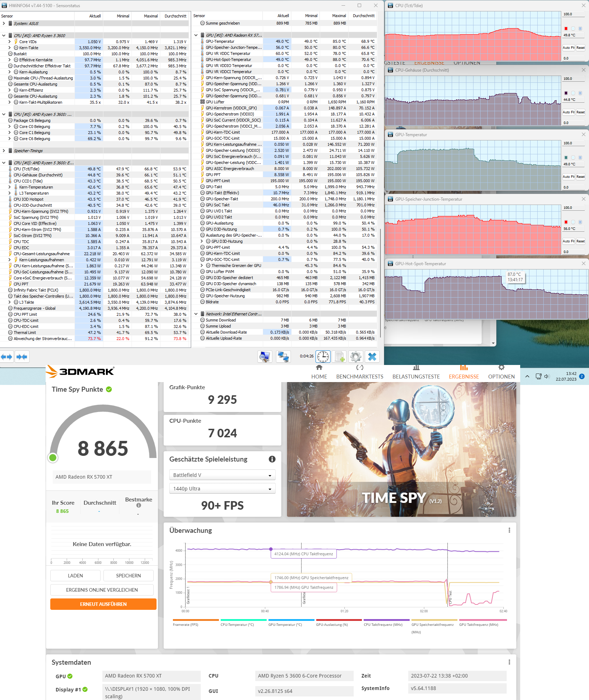Click the LADEN button
Screen dimensions: 589x700
coord(75,576)
